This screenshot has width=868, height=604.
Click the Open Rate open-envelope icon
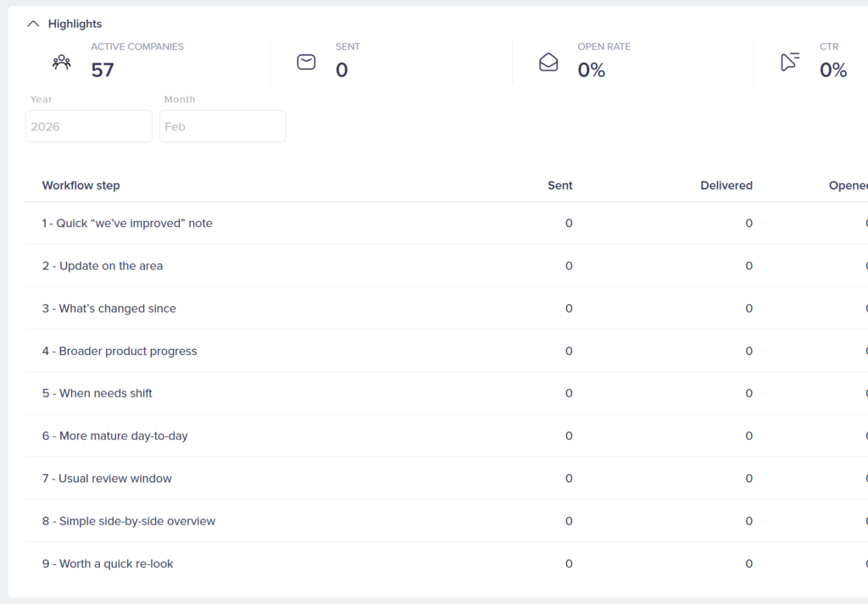click(x=548, y=62)
